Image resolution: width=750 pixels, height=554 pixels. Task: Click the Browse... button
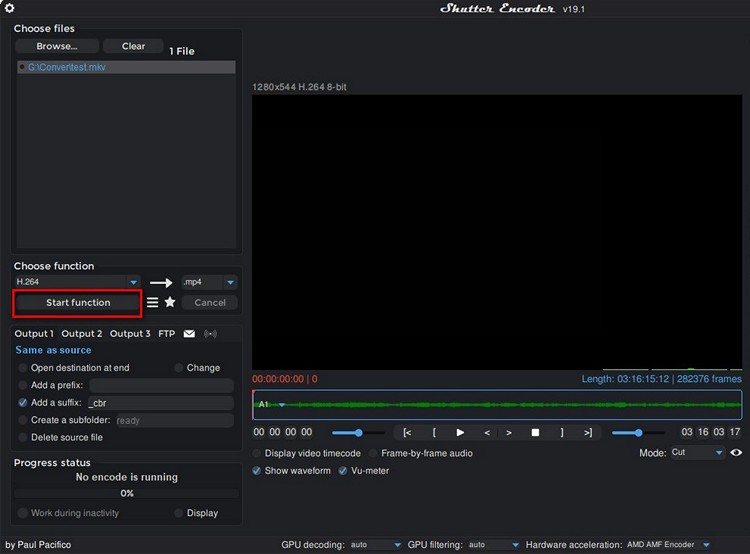click(x=57, y=46)
